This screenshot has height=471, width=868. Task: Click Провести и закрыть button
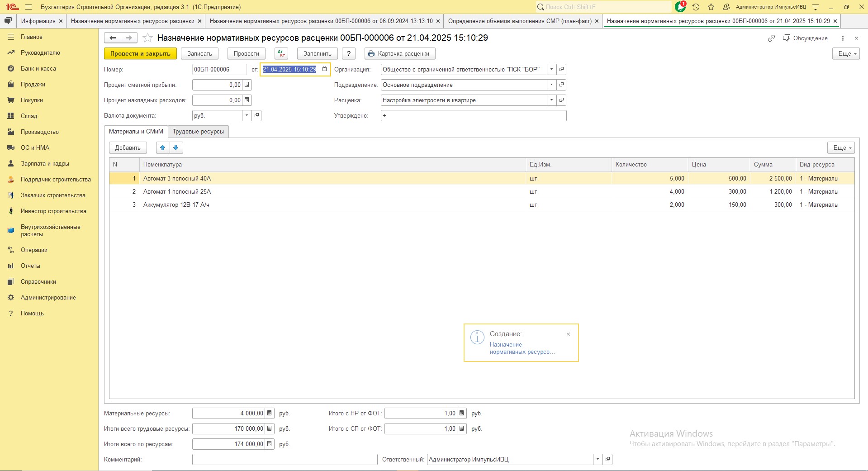click(x=140, y=53)
